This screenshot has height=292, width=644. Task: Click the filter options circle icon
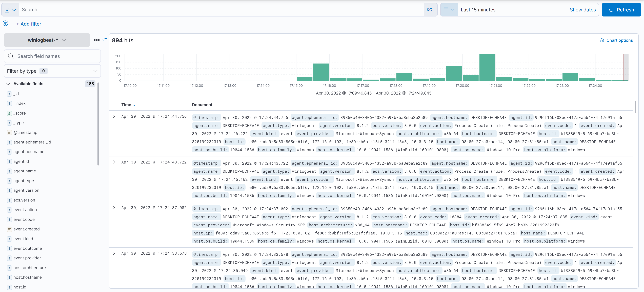point(5,24)
